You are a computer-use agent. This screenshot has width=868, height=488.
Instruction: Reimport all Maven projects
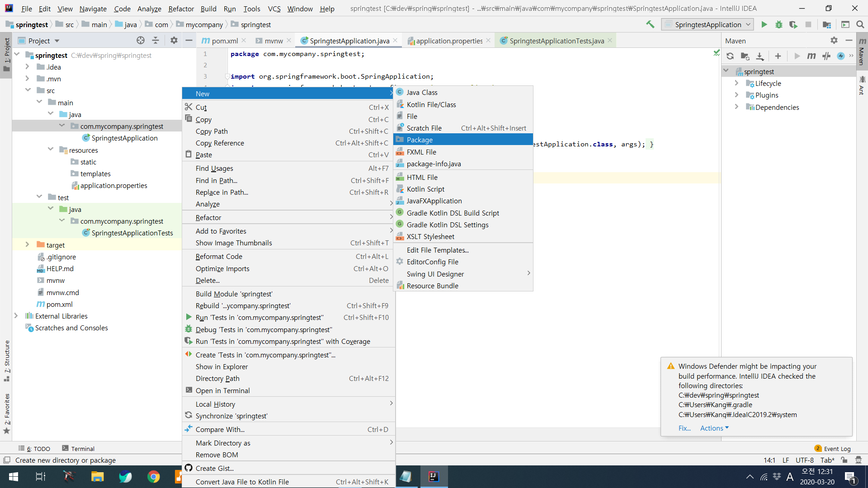730,56
